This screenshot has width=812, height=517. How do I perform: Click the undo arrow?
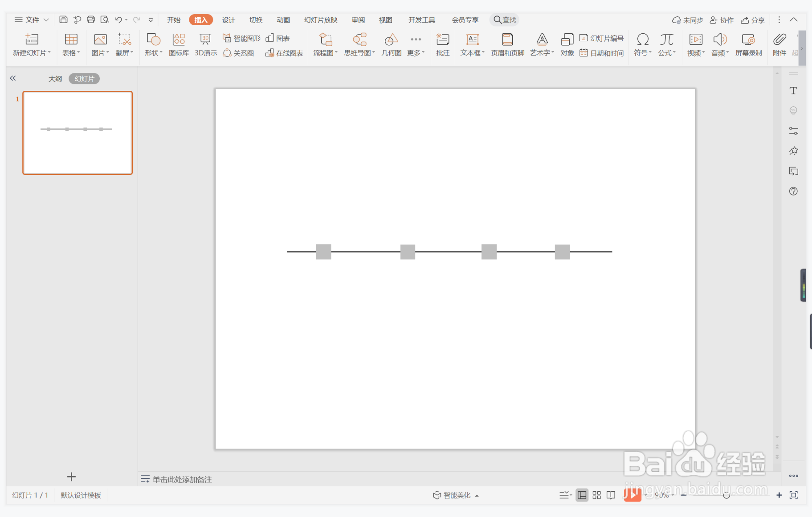[119, 20]
